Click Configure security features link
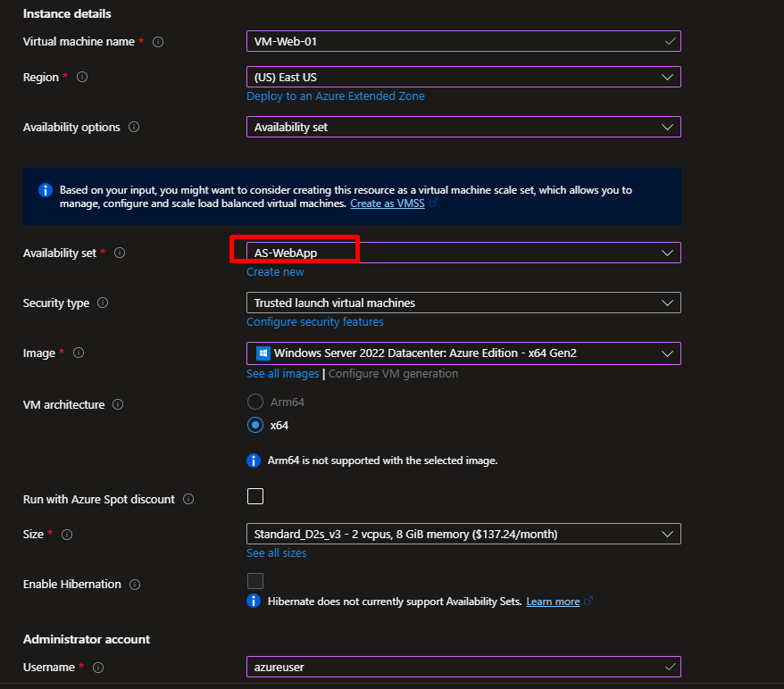This screenshot has height=689, width=784. coord(315,322)
